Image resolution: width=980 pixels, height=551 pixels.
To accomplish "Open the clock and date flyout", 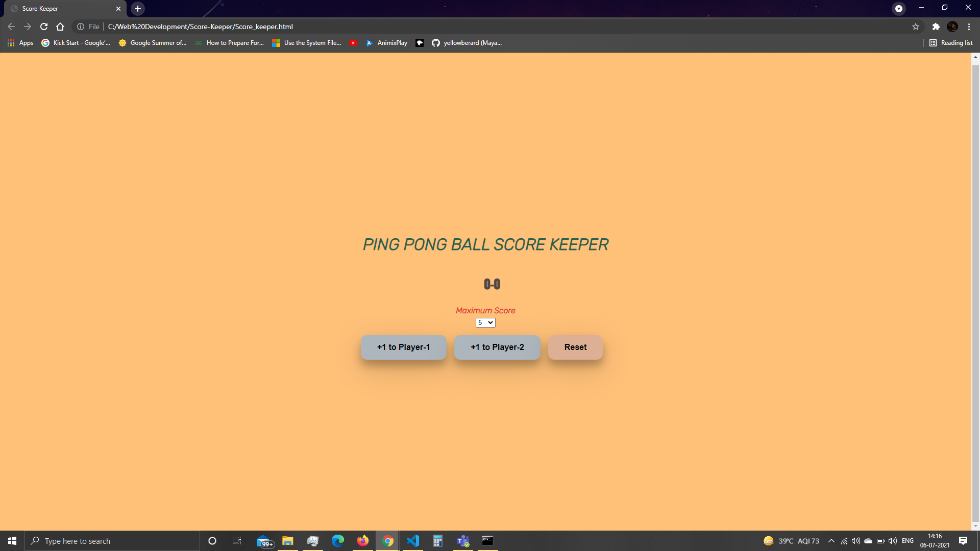I will point(935,541).
